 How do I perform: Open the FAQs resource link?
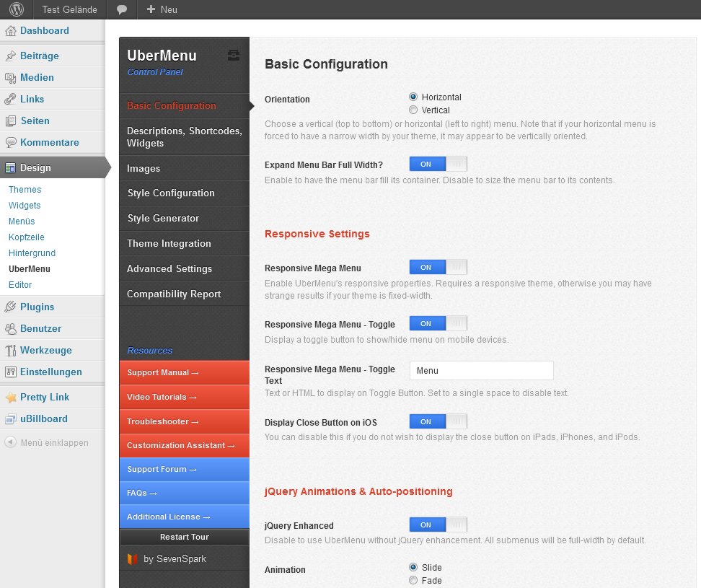pos(184,493)
